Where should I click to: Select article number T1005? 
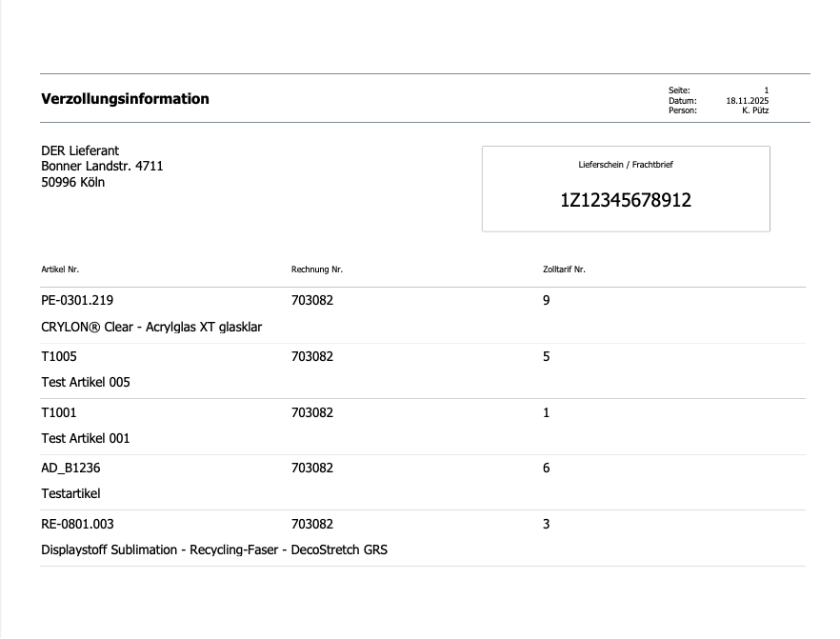pos(59,356)
